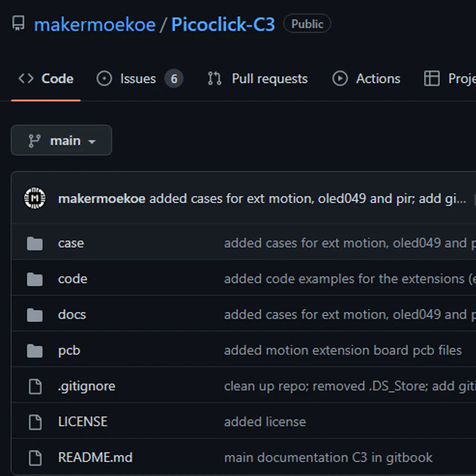Open makermoekoe's profile avatar

click(34, 198)
